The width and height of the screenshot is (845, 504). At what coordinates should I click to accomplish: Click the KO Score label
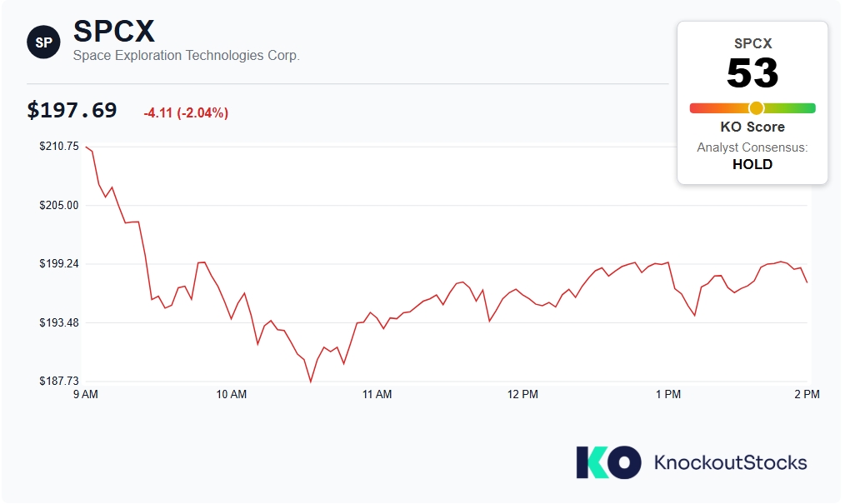pos(752,127)
